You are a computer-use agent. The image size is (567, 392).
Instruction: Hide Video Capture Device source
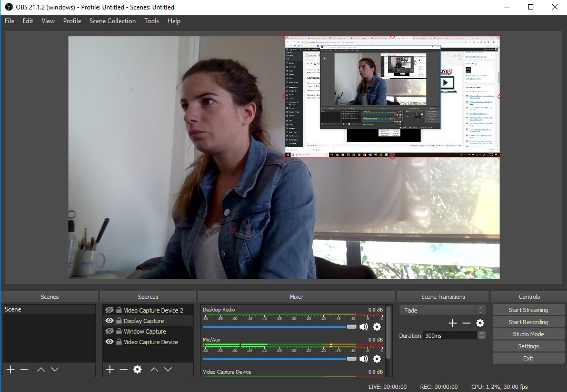[109, 341]
